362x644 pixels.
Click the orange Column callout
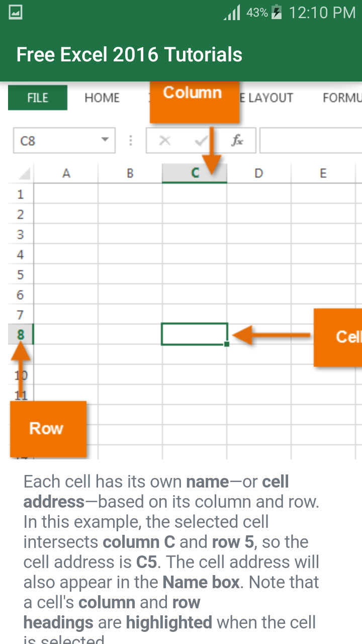[194, 101]
